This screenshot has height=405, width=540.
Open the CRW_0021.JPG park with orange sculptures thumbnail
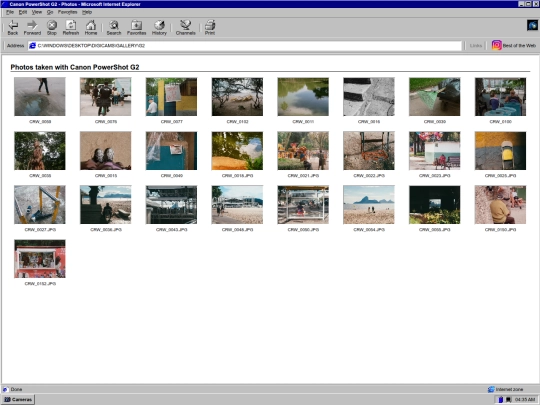[x=303, y=150]
